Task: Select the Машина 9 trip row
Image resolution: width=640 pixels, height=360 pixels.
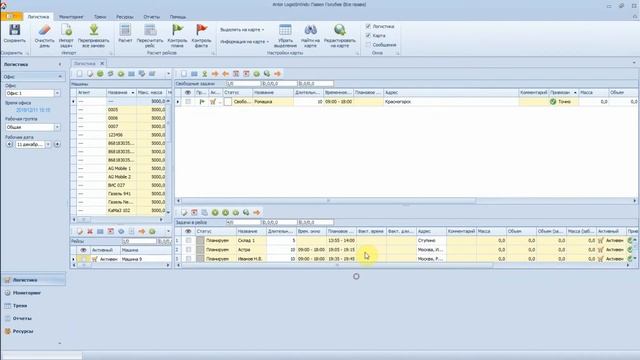Action: pos(122,259)
